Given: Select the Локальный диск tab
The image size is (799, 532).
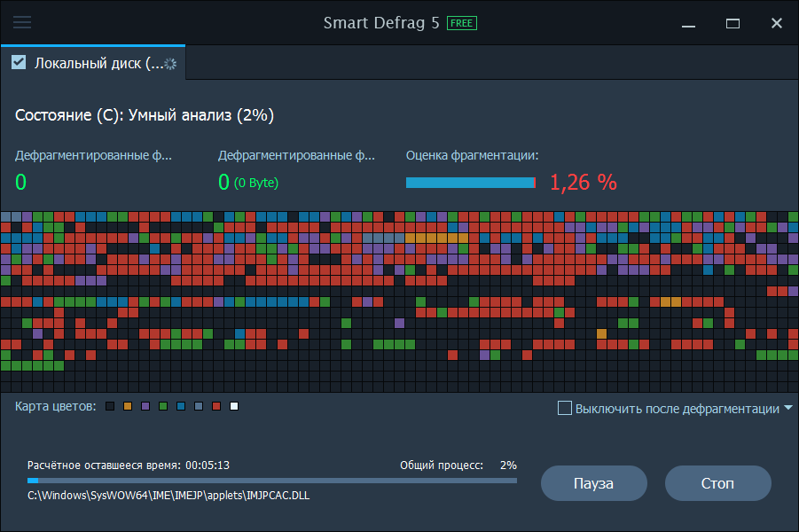Looking at the screenshot, I should coord(93,63).
